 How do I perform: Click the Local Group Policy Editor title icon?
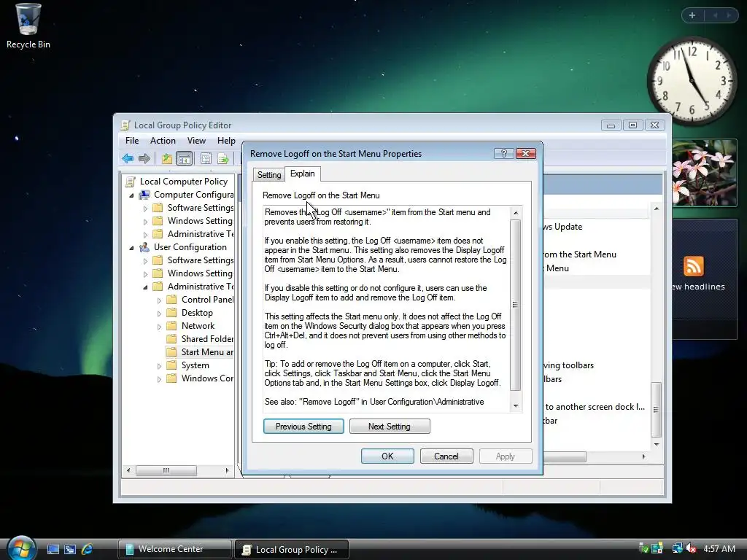125,125
